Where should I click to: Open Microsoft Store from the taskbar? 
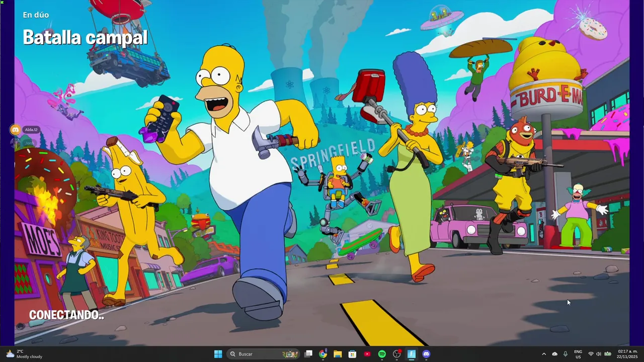[x=352, y=354]
